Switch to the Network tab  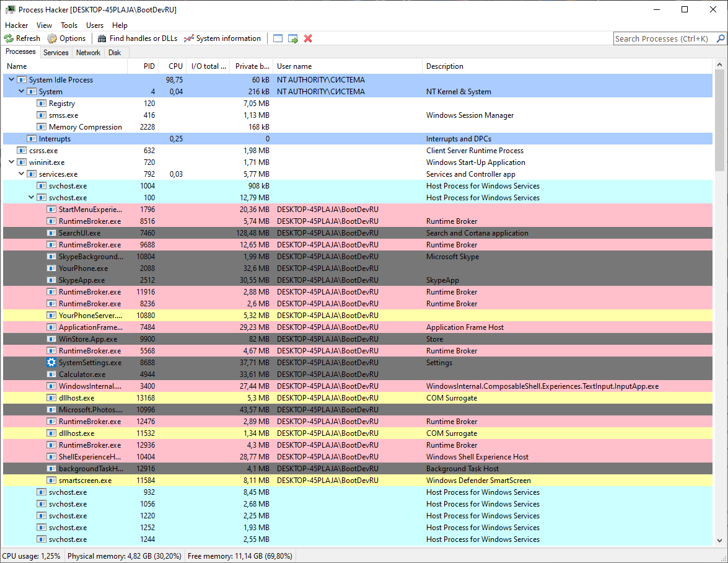(x=88, y=53)
